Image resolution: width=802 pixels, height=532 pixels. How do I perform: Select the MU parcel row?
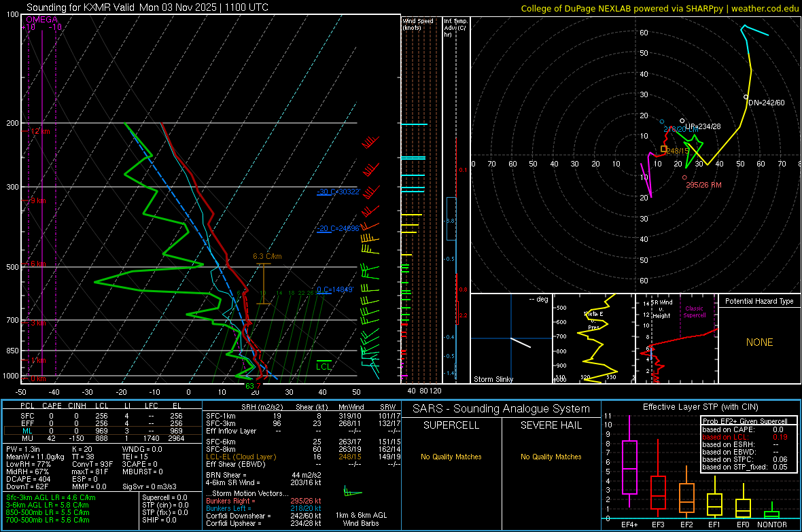point(101,438)
